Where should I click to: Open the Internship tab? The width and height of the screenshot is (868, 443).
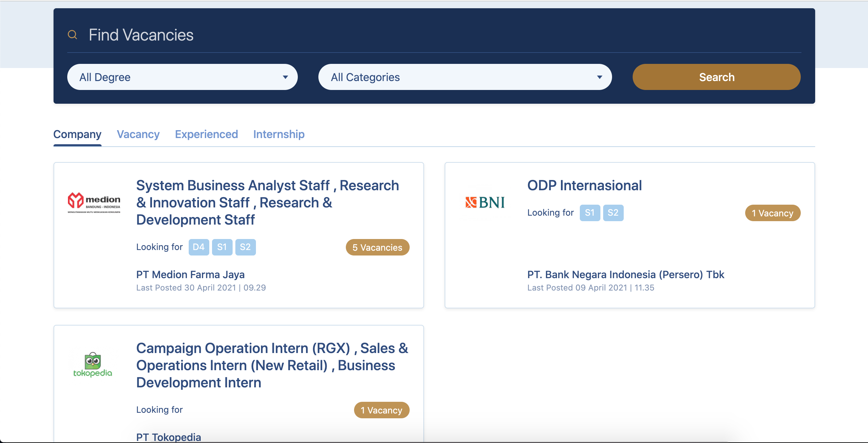(x=279, y=134)
